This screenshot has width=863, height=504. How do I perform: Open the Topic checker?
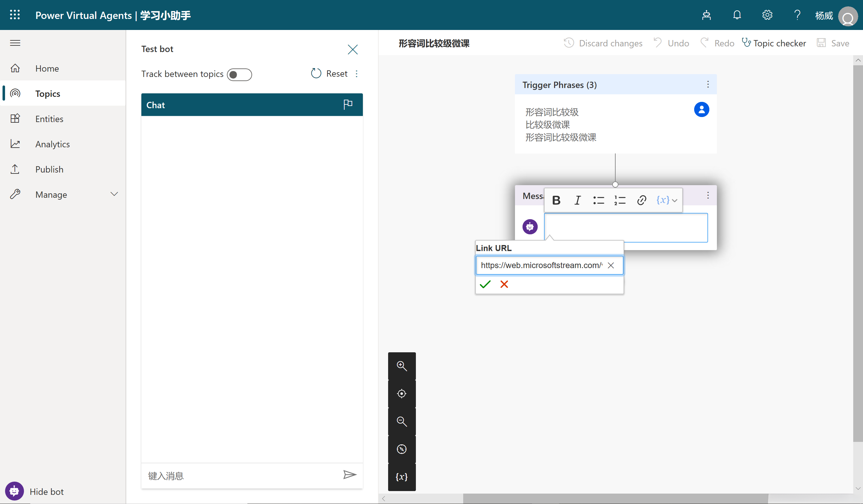pyautogui.click(x=774, y=43)
